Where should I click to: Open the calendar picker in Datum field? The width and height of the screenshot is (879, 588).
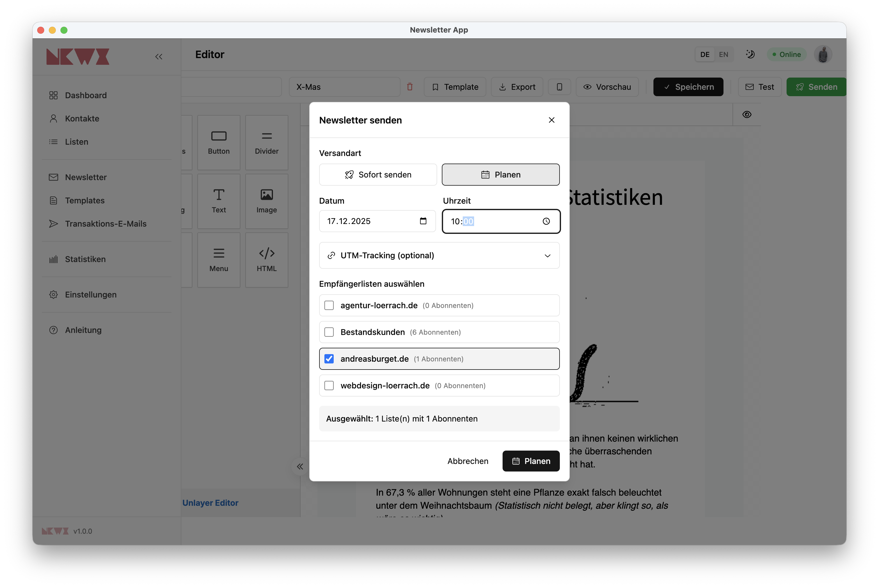(423, 221)
